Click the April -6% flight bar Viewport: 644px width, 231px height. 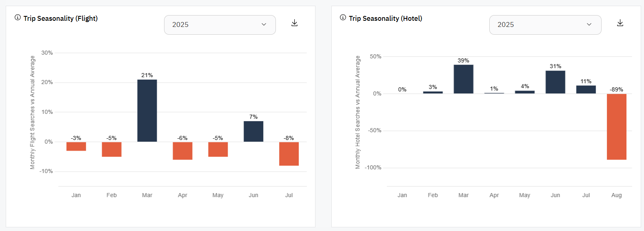click(182, 151)
